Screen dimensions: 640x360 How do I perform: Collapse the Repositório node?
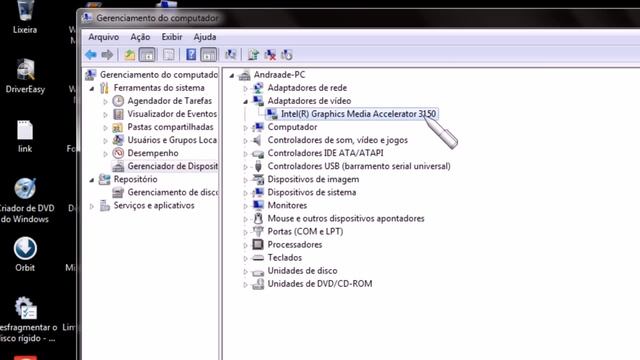pos(92,180)
